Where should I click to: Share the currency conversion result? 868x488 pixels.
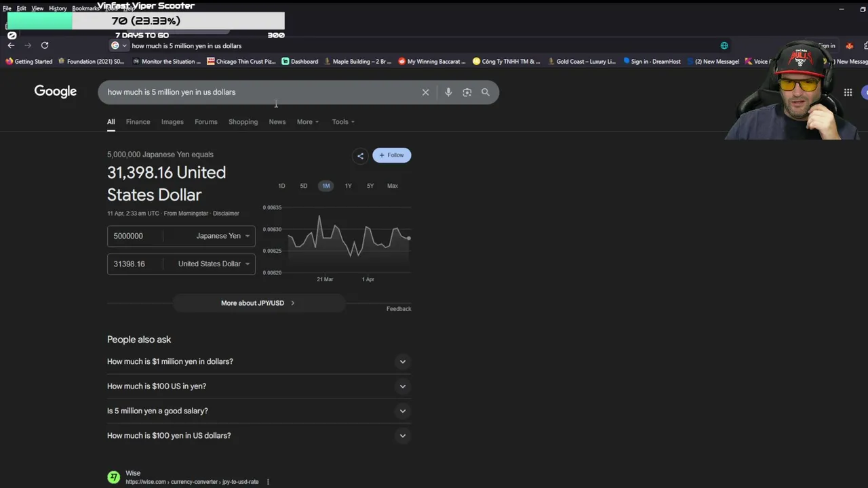[x=360, y=156]
